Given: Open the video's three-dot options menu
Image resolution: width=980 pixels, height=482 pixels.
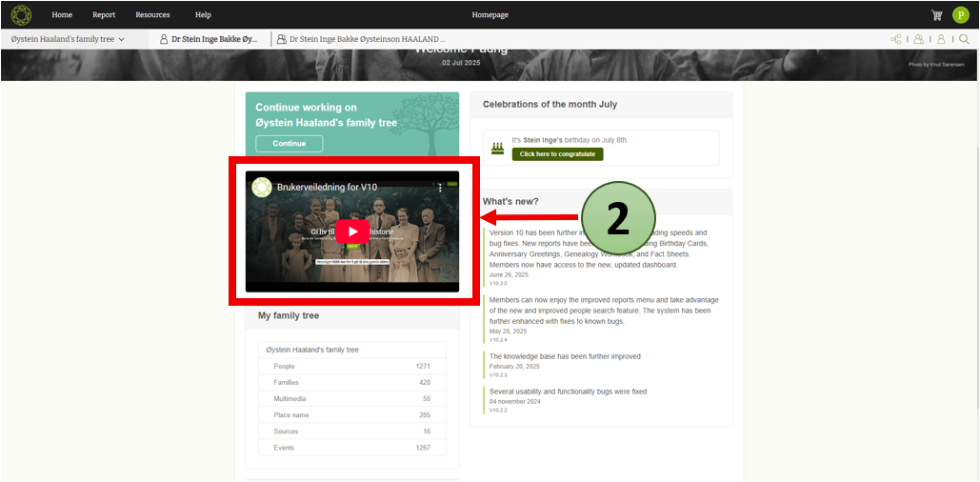Looking at the screenshot, I should 440,188.
